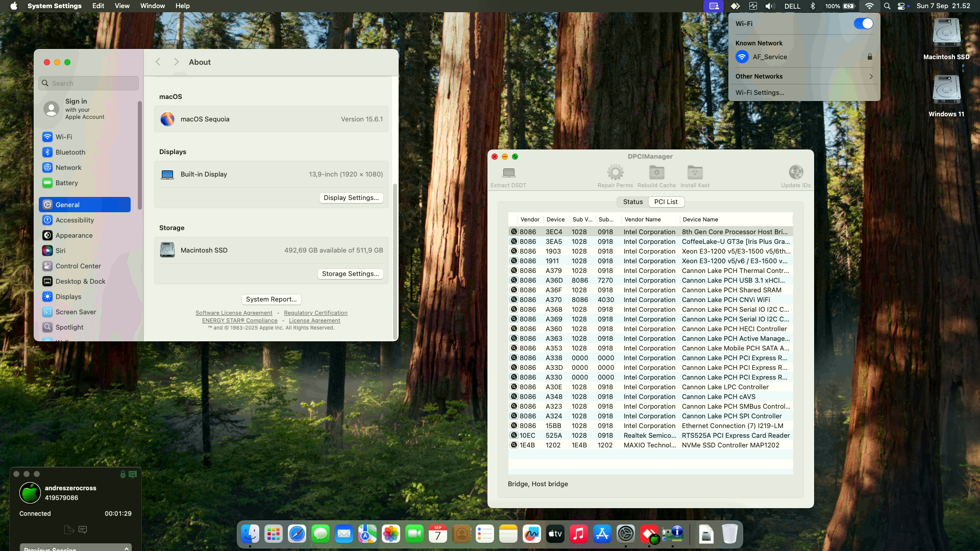The width and height of the screenshot is (980, 551).
Task: Launch Safari from the Dock
Action: click(297, 534)
